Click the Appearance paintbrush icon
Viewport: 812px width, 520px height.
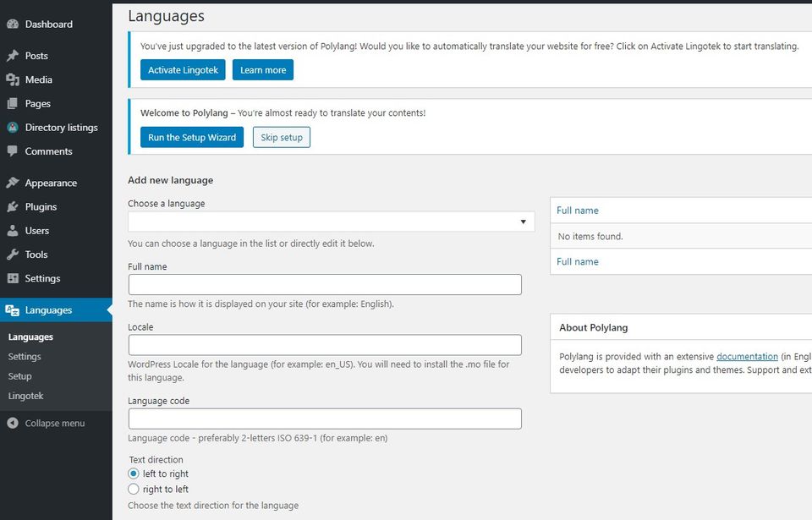coord(13,183)
